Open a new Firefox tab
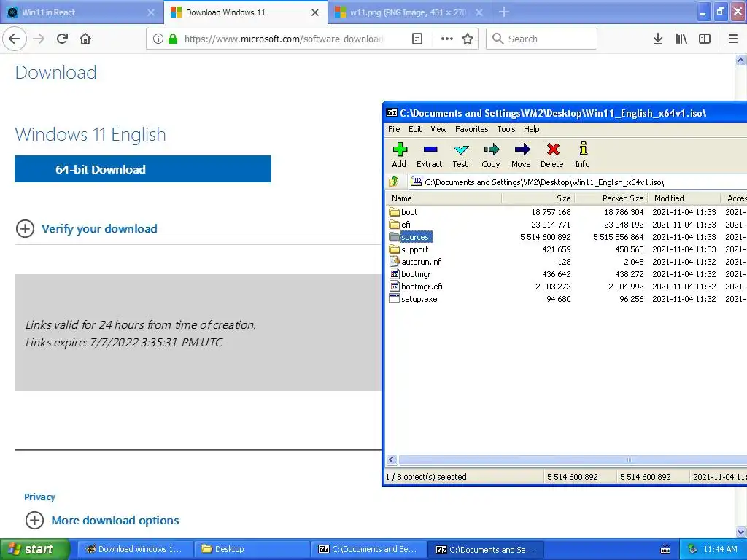The height and width of the screenshot is (560, 747). click(x=503, y=12)
